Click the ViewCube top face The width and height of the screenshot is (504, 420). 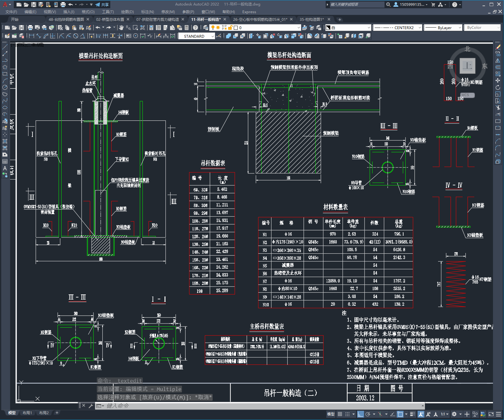click(x=468, y=66)
